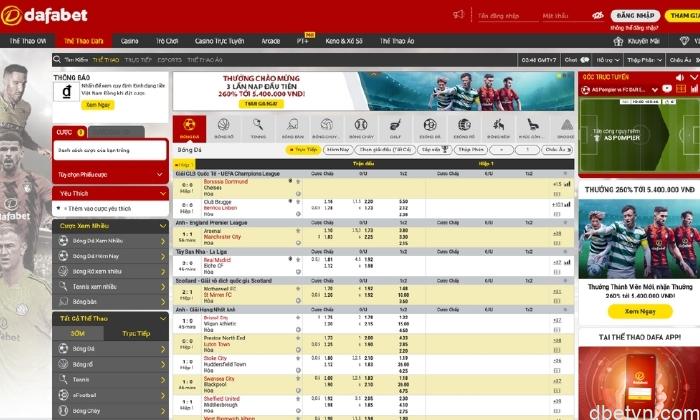Open the Trò Chơi menu item
Viewport: 700px width, 420px height.
coord(167,41)
